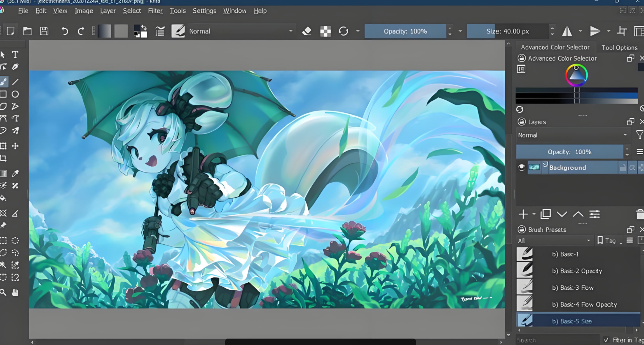
Task: Select the Elliptical Selection tool
Action: [15, 241]
